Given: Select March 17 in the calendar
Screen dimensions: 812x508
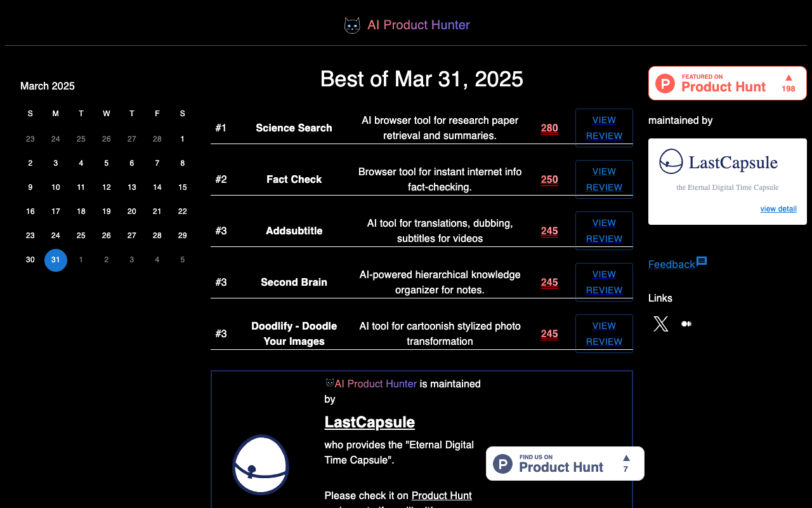Looking at the screenshot, I should (x=56, y=211).
